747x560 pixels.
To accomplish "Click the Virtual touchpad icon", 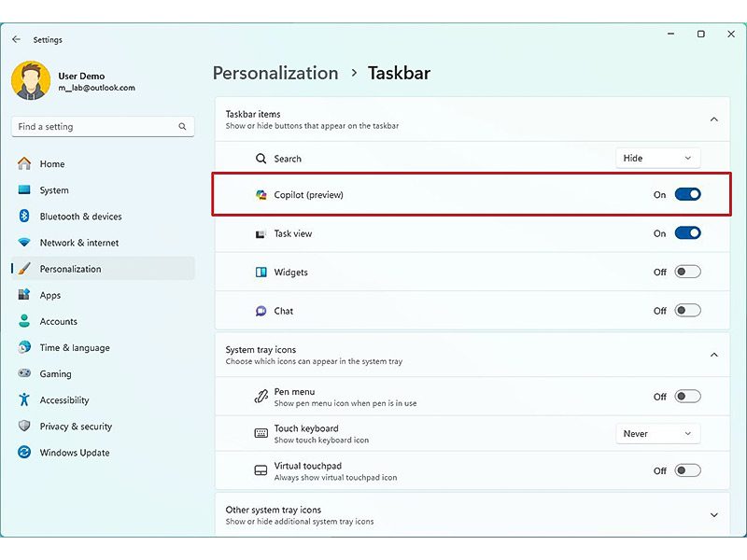I will (x=261, y=470).
